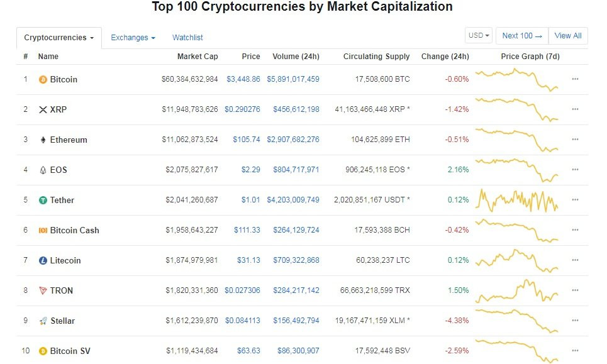This screenshot has width=607, height=364.
Task: Open the Cryptocurrencies dropdown tab
Action: tap(58, 38)
